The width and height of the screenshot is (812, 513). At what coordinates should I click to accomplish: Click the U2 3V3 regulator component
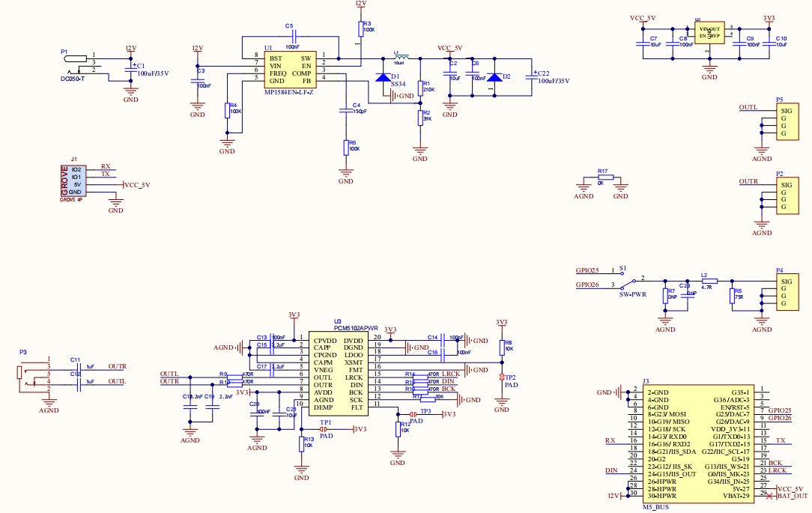pyautogui.click(x=709, y=33)
